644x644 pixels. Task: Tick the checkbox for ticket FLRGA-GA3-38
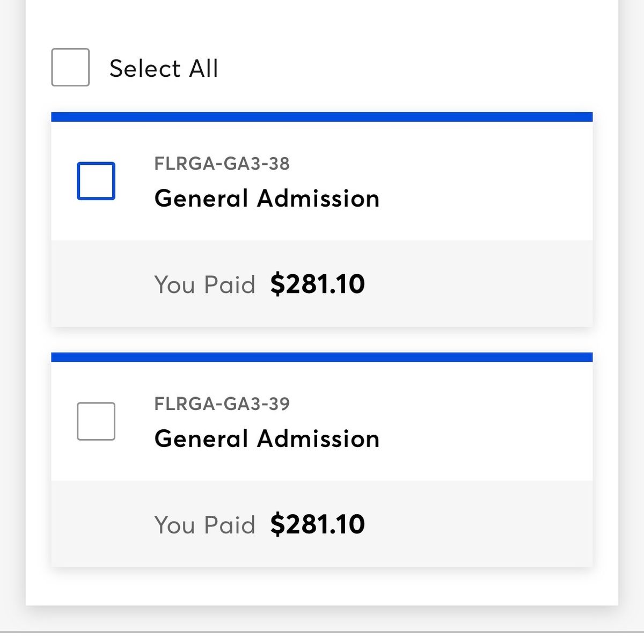[96, 181]
